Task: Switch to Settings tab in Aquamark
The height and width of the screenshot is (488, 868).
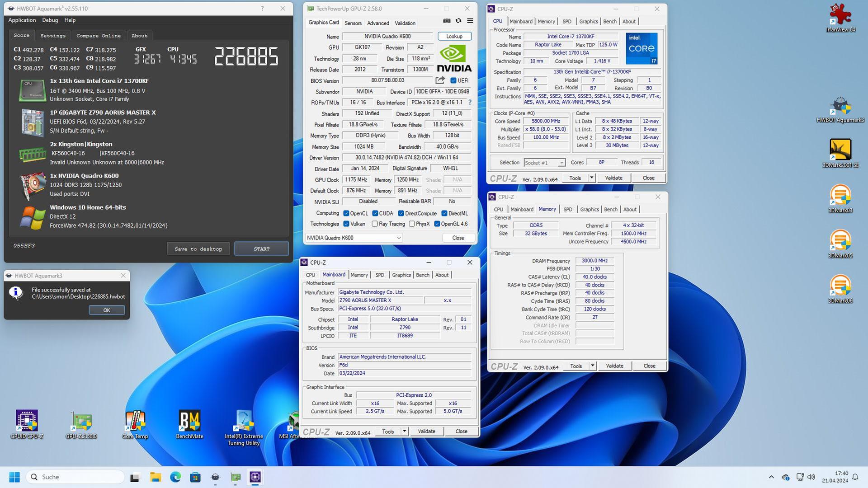Action: pyautogui.click(x=53, y=35)
